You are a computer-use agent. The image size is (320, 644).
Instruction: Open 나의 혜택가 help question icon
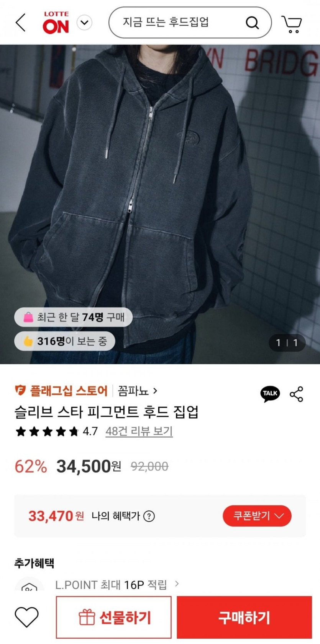click(149, 516)
